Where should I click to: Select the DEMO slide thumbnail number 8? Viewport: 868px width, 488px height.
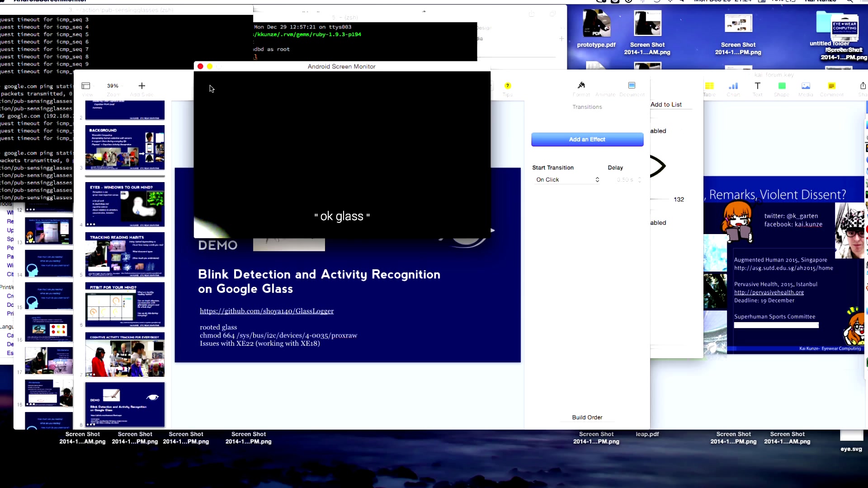tap(125, 405)
